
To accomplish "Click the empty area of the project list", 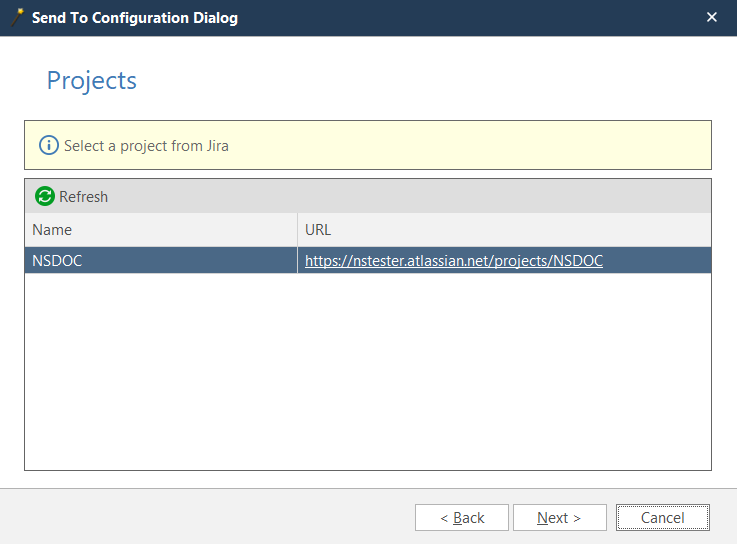I will pyautogui.click(x=367, y=370).
